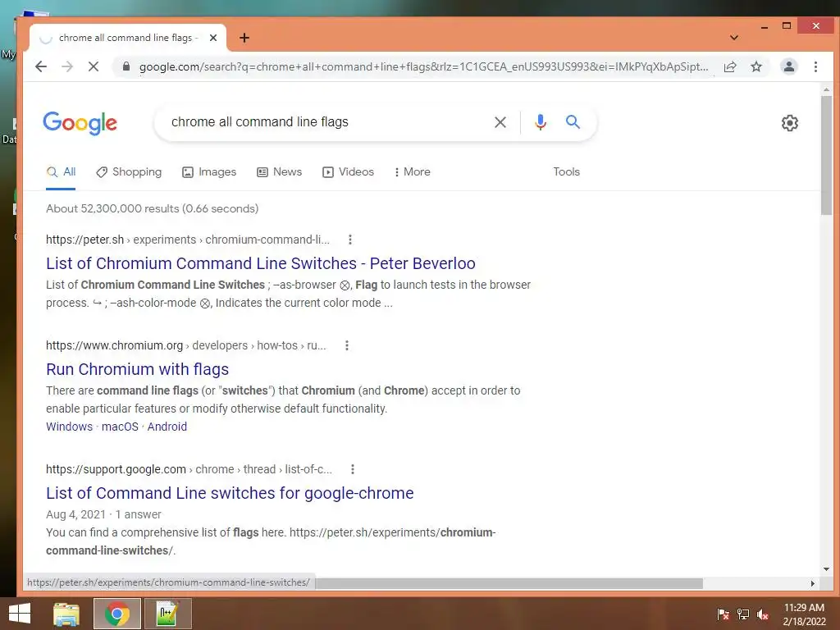840x630 pixels.
Task: Open options for the support.google.com result
Action: coord(352,469)
